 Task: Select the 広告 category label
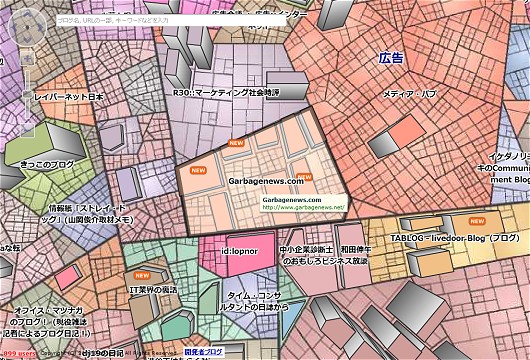pos(391,58)
